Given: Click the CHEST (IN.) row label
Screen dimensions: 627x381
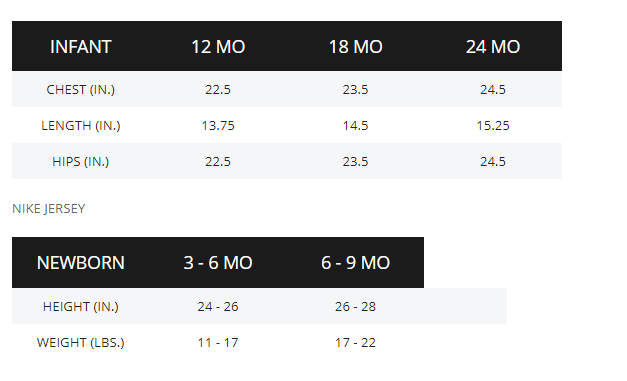Looking at the screenshot, I should (80, 90).
